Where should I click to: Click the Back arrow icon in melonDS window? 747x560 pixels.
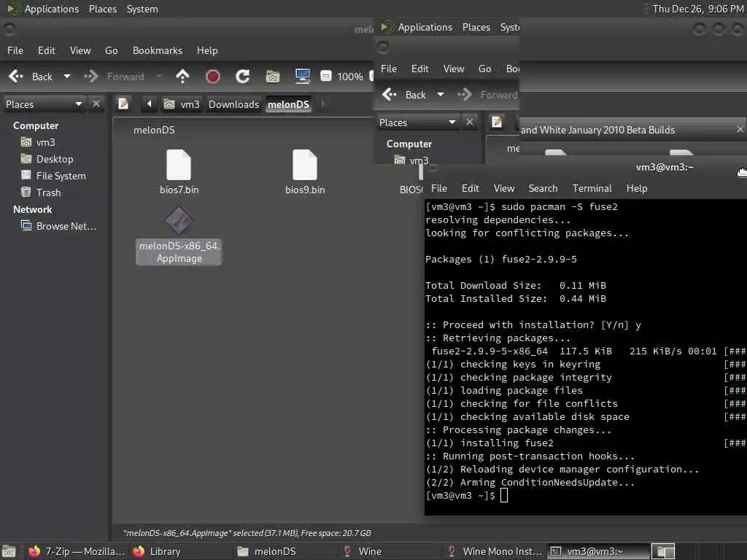coord(16,76)
